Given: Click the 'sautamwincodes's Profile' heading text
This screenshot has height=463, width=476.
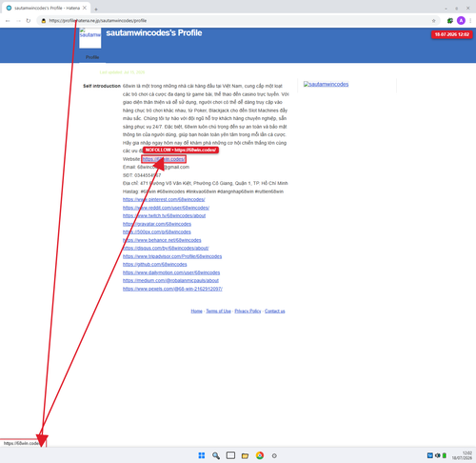Looking at the screenshot, I should (x=154, y=33).
